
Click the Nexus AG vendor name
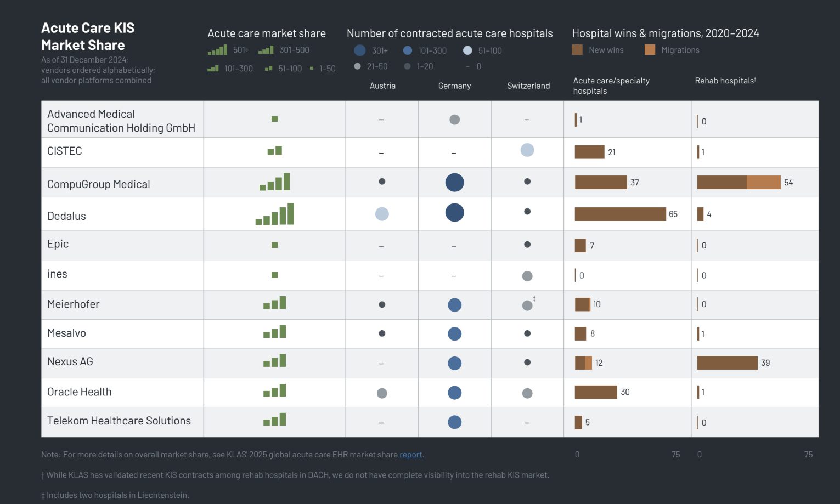pyautogui.click(x=70, y=362)
